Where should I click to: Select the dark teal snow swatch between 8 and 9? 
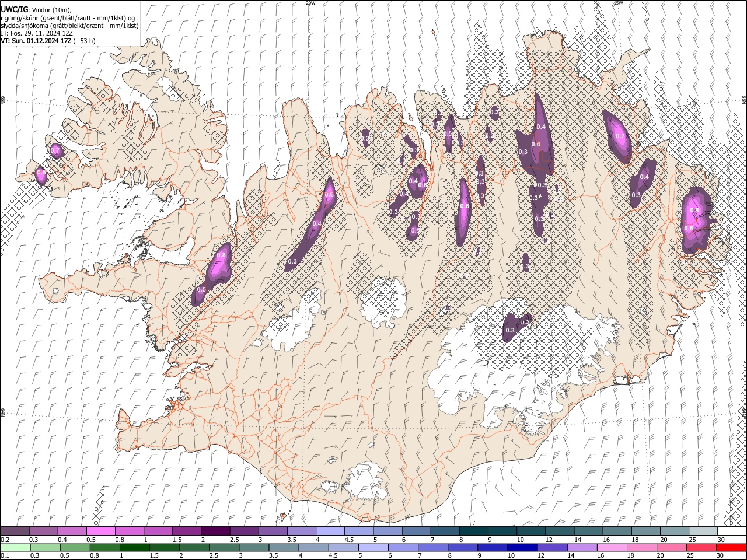[473, 531]
